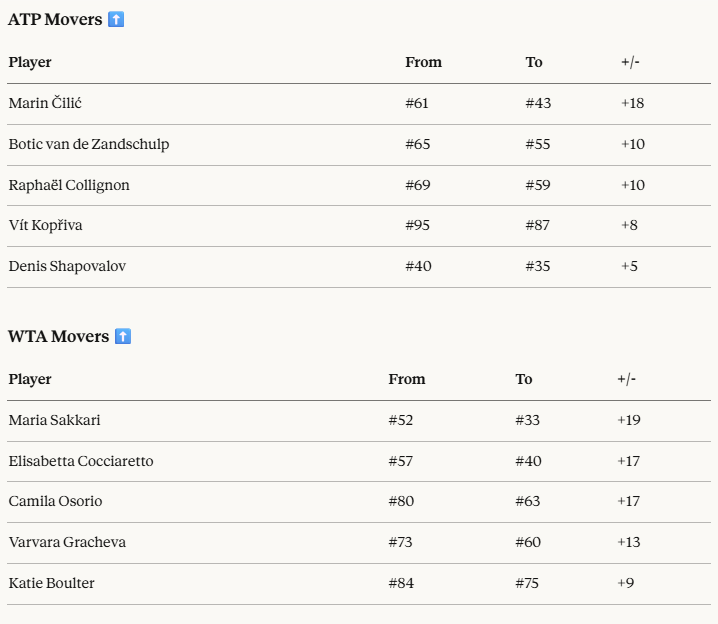The height and width of the screenshot is (624, 718).
Task: Click the up arrow icon beside WTA Movers
Action: tap(123, 336)
